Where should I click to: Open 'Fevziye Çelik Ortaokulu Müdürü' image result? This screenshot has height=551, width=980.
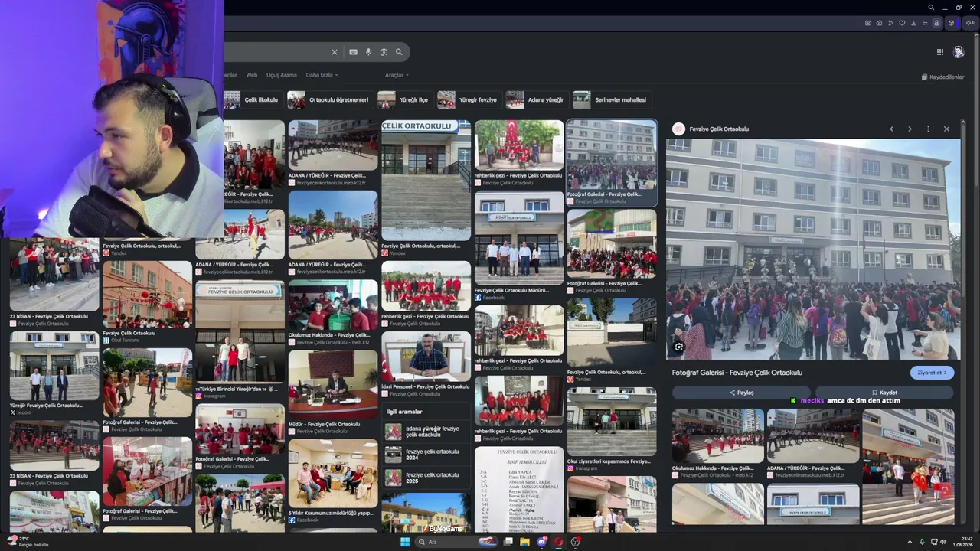[519, 238]
